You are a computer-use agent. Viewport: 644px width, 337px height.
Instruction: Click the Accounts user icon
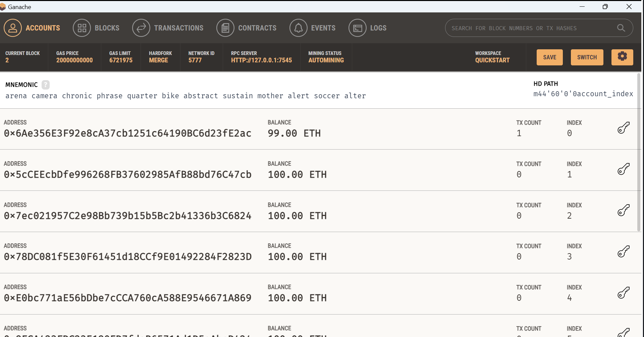tap(13, 28)
